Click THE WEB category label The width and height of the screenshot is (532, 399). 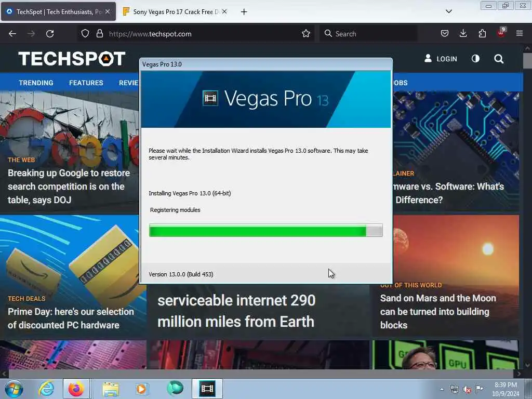click(21, 160)
